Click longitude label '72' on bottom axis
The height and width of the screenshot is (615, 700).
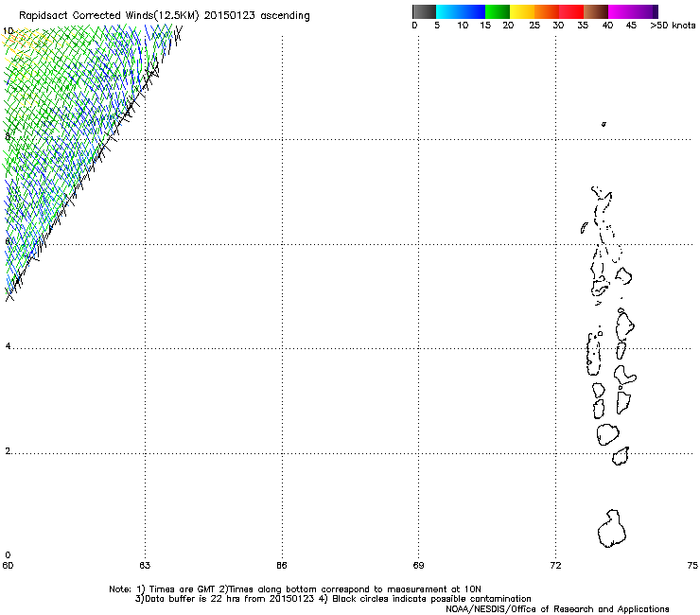555,566
